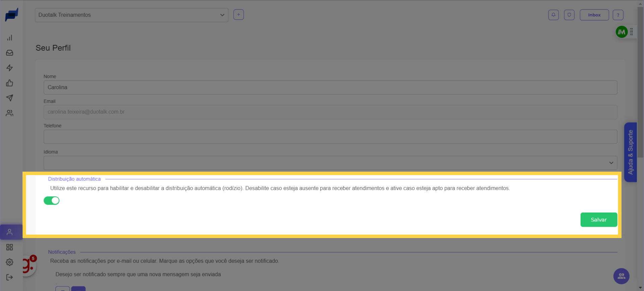Select the highlighted profile item in sidebar
Viewport: 644px width, 291px height.
tap(10, 232)
